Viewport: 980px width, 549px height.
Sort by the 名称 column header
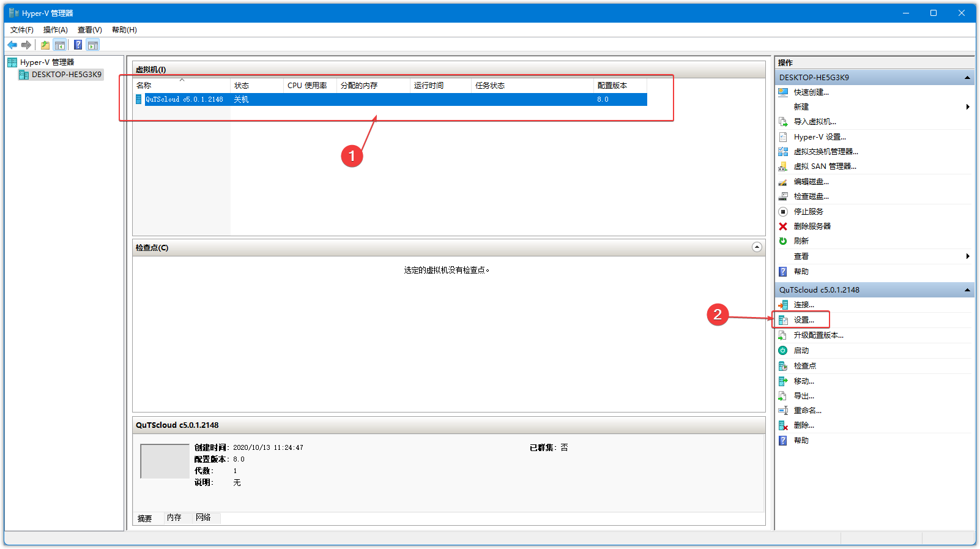tap(182, 86)
